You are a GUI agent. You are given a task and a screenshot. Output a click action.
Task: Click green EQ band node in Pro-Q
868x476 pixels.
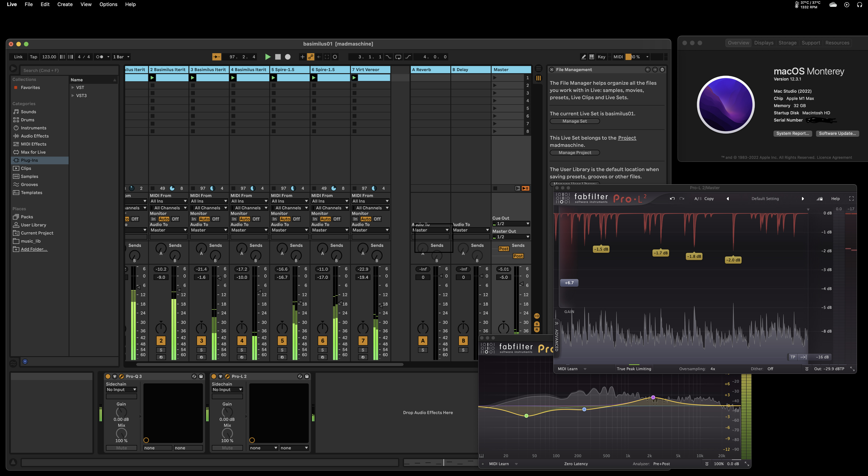tap(526, 416)
